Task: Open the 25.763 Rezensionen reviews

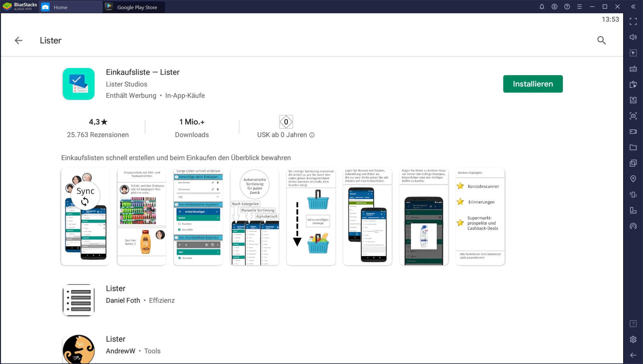Action: [x=98, y=135]
